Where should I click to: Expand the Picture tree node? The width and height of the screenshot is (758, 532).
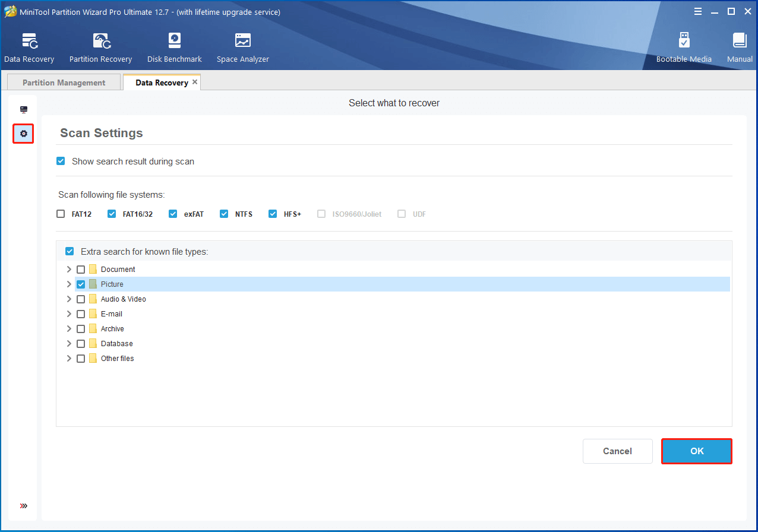(69, 284)
